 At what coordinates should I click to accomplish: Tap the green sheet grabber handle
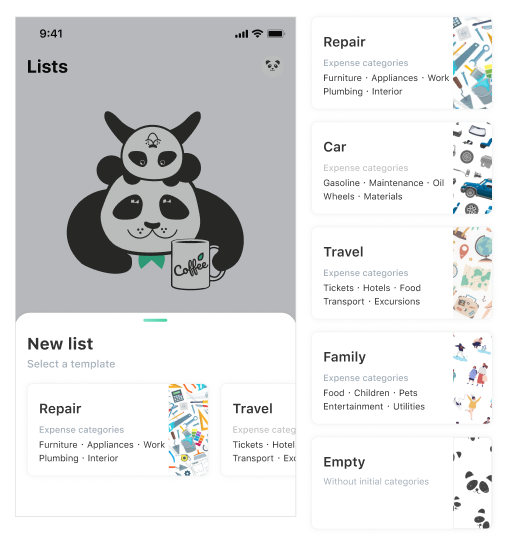tap(155, 320)
